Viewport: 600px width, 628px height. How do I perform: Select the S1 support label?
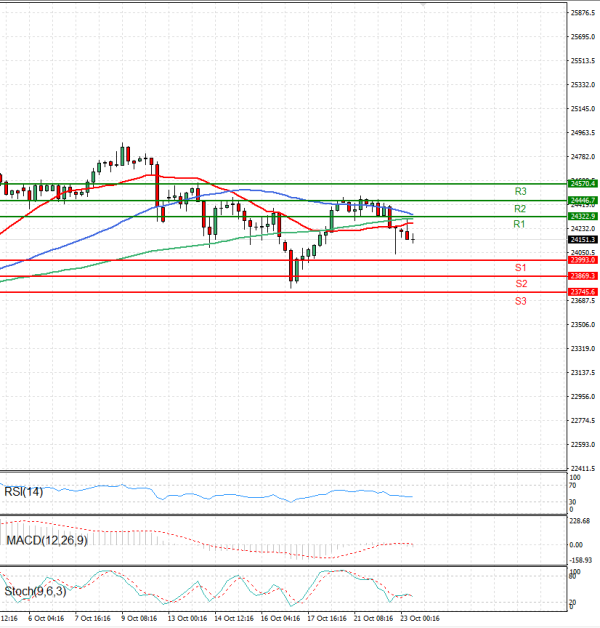tap(520, 268)
